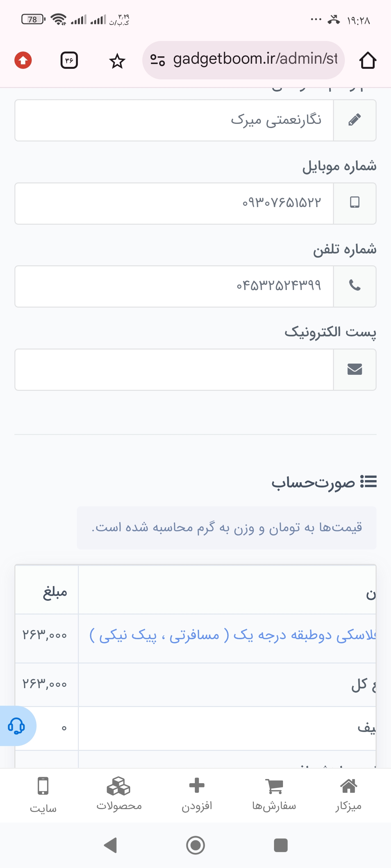Tap the mobile device icon beside mobile number
Image resolution: width=391 pixels, height=868 pixels.
tap(354, 203)
